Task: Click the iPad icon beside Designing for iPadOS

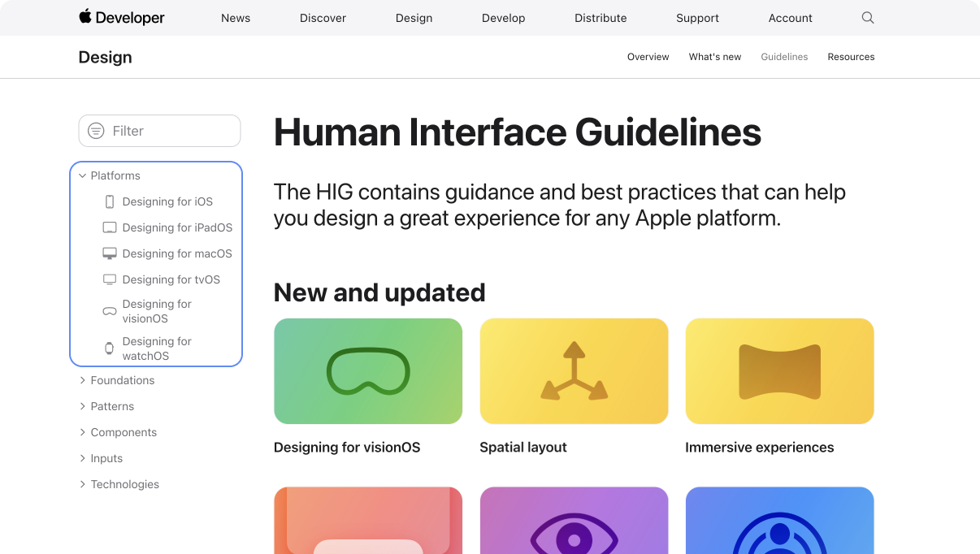Action: (109, 227)
